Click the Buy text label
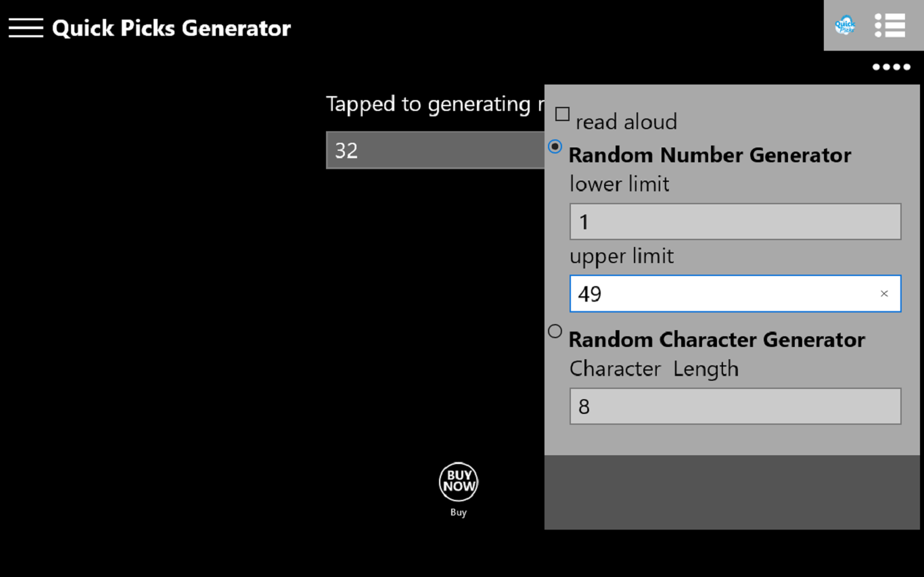 pos(459,513)
